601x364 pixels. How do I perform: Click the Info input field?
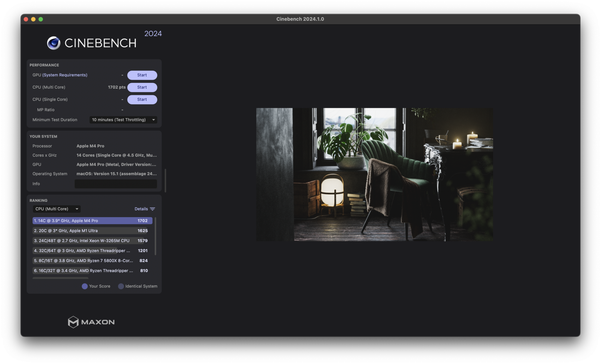[116, 184]
